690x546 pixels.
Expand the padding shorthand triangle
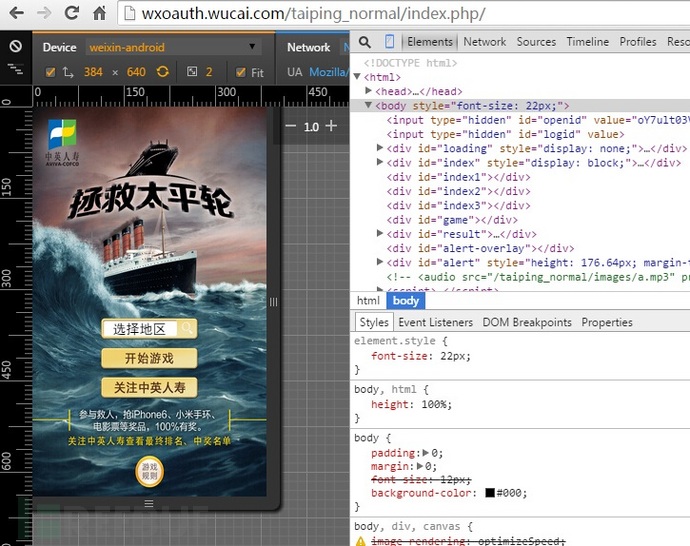click(426, 452)
